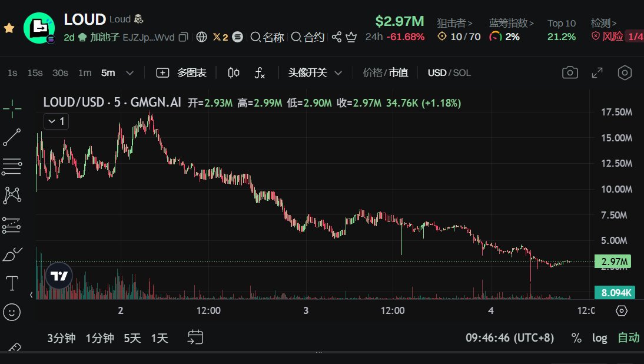Screen dimensions: 644x364
Task: Select the forecasting and measurement tool
Action: (x=12, y=225)
